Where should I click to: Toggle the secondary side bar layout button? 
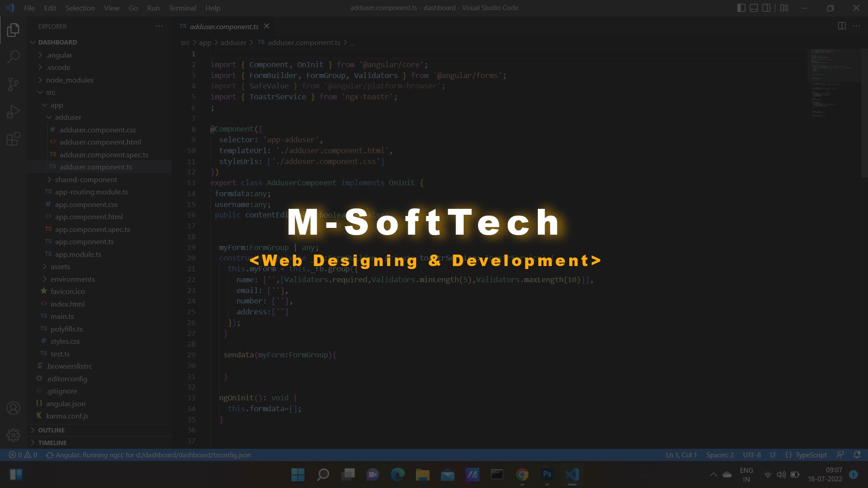click(x=766, y=8)
